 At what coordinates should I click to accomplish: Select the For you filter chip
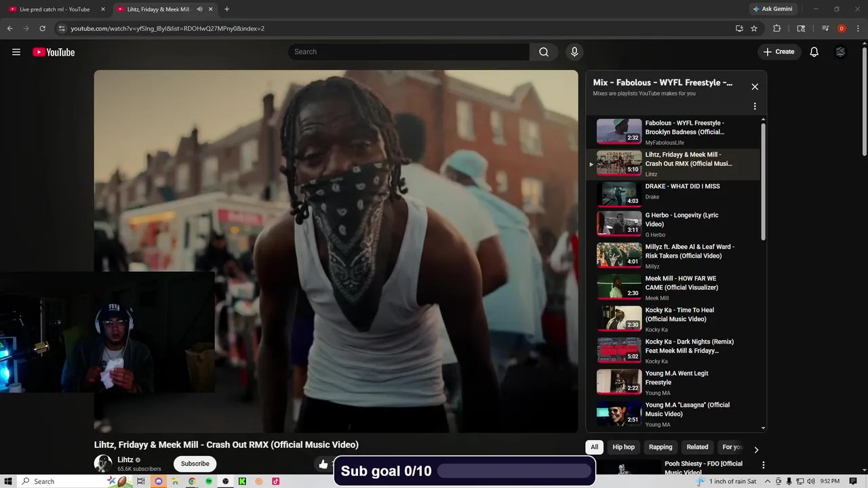pos(732,447)
